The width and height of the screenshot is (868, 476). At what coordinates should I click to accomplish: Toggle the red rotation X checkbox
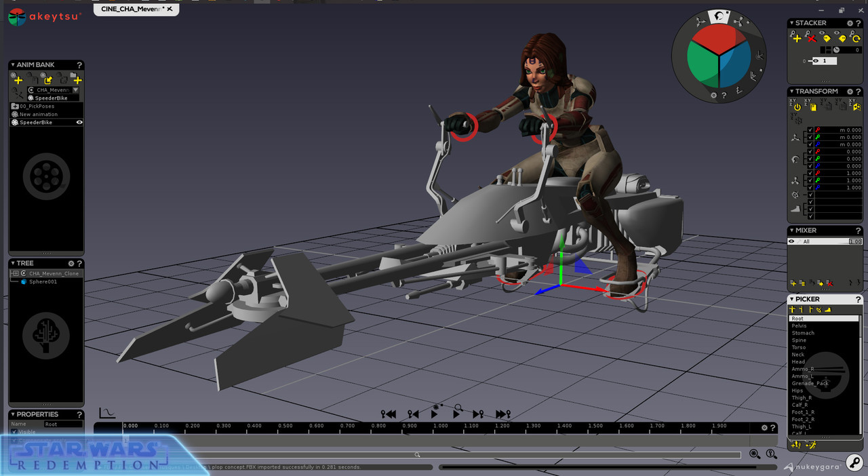pyautogui.click(x=810, y=151)
